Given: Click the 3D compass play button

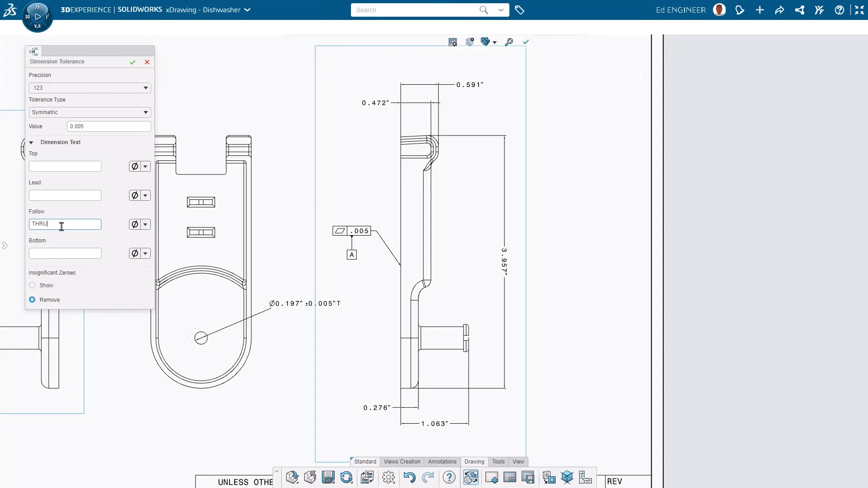Looking at the screenshot, I should pyautogui.click(x=38, y=17).
